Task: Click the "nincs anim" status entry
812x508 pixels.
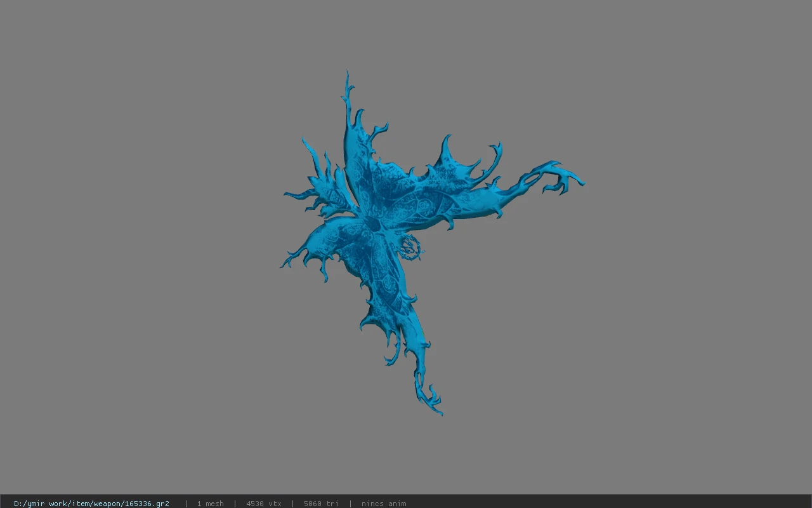Action: [x=384, y=504]
